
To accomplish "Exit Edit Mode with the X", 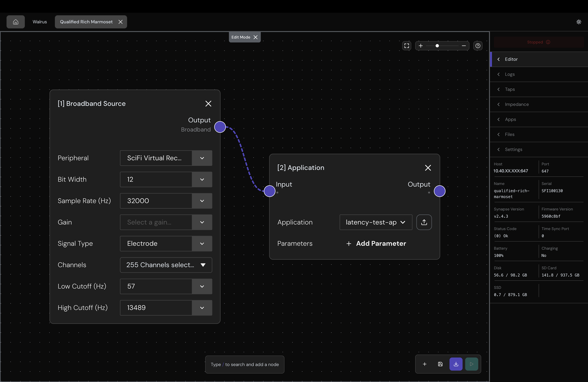I will [256, 37].
